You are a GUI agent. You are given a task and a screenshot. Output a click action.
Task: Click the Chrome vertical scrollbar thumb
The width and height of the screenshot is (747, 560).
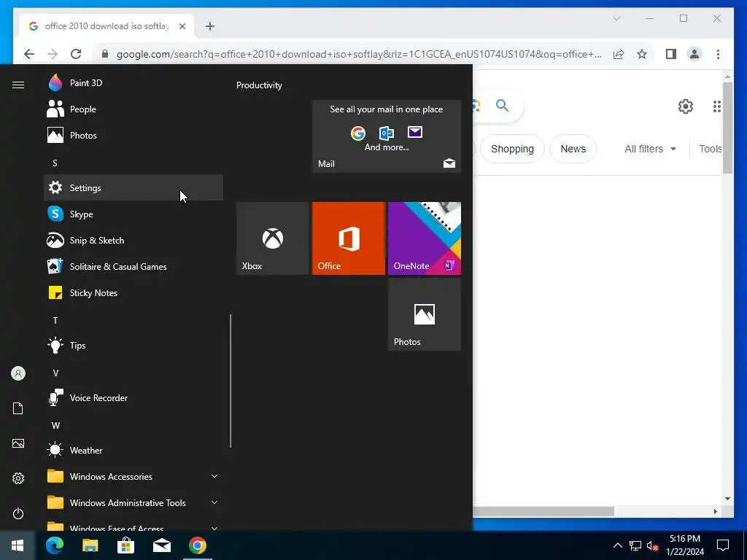point(727,128)
